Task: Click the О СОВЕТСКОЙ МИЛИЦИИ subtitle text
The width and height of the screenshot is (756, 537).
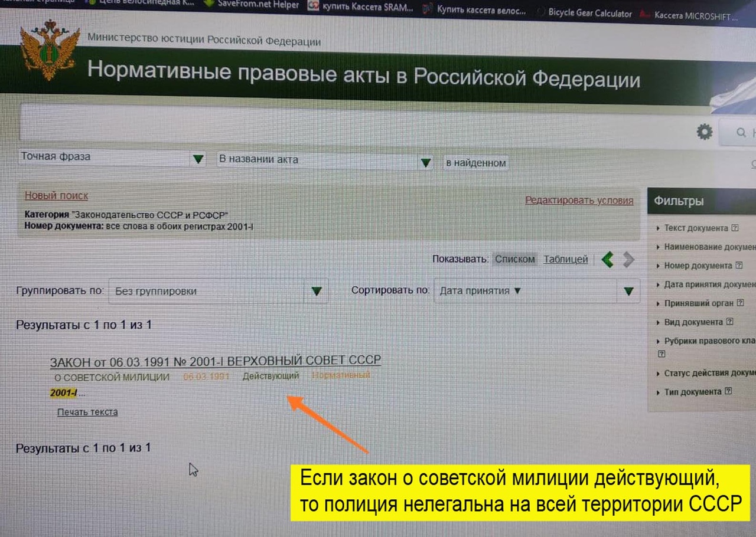Action: (x=112, y=377)
